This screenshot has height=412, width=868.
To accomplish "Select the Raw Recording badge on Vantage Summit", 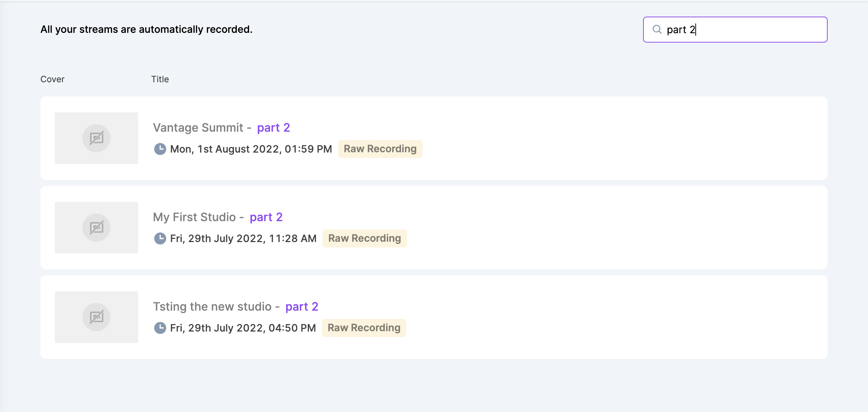I will pos(380,149).
